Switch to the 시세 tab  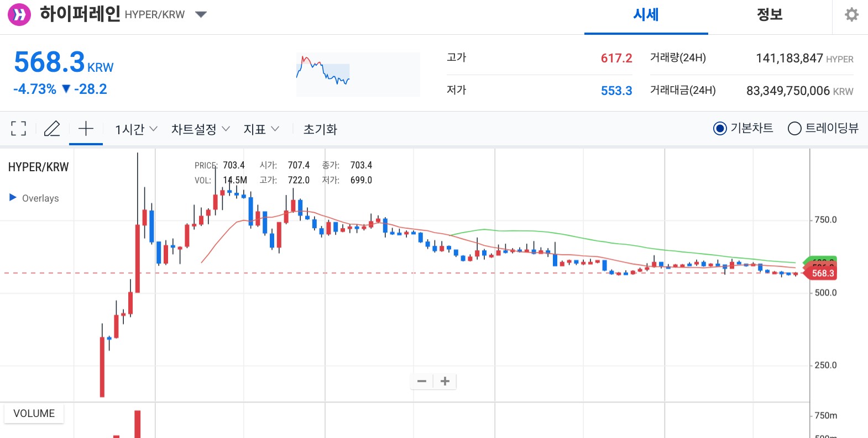[x=646, y=15]
